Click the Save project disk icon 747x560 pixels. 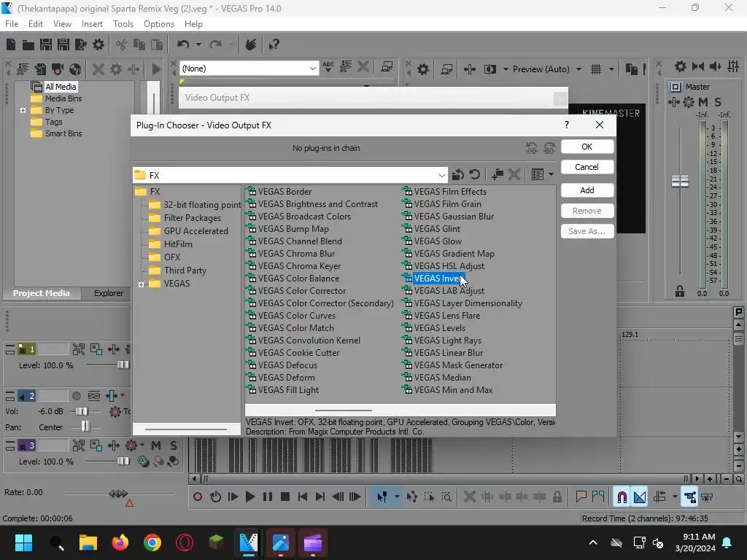46,44
